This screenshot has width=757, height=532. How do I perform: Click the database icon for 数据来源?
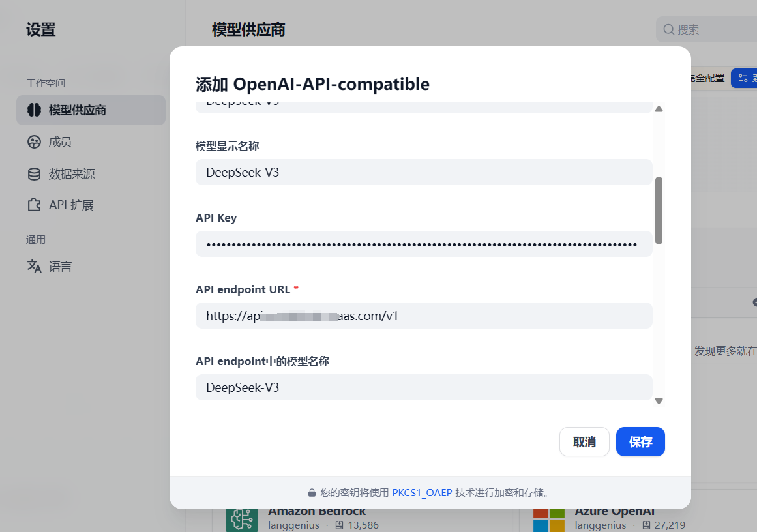click(35, 174)
